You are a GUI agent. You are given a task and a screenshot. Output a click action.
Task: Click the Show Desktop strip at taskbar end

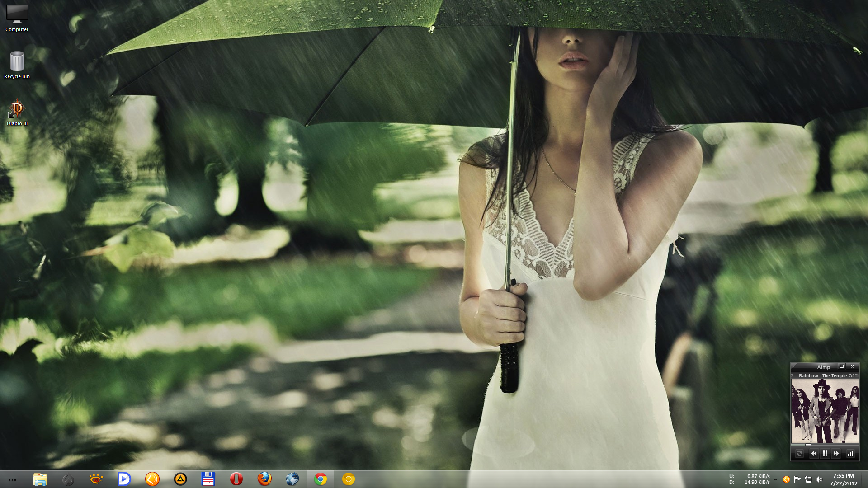click(x=864, y=479)
